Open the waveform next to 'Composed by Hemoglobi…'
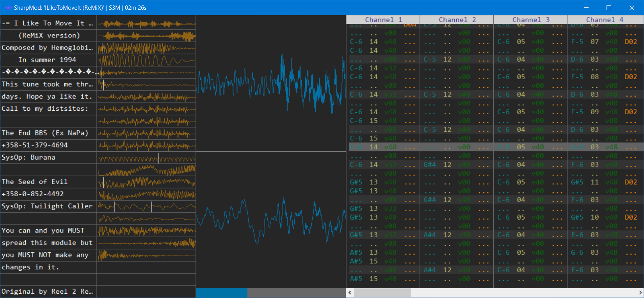Viewport: 644px width, 298px height. (x=146, y=48)
